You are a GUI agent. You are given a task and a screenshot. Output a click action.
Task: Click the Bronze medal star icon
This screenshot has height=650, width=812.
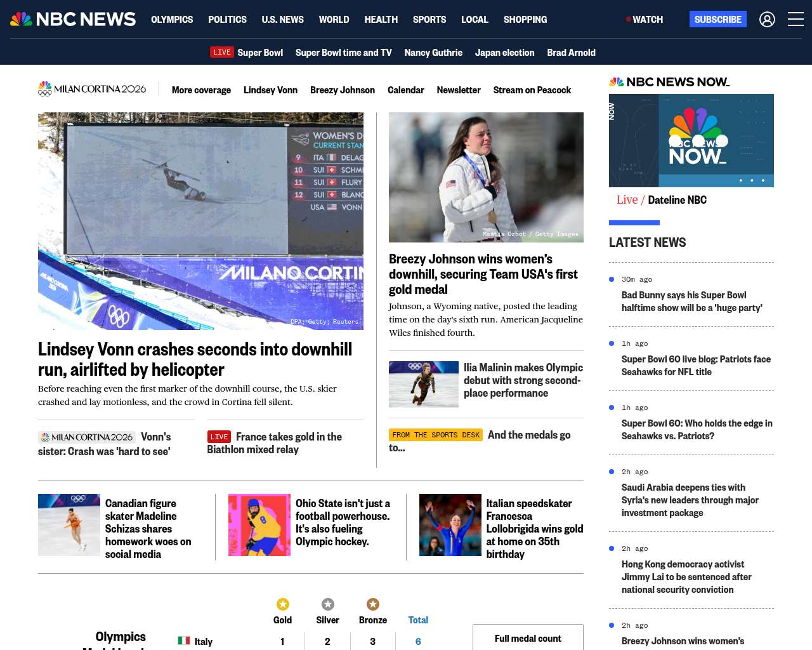click(x=373, y=604)
